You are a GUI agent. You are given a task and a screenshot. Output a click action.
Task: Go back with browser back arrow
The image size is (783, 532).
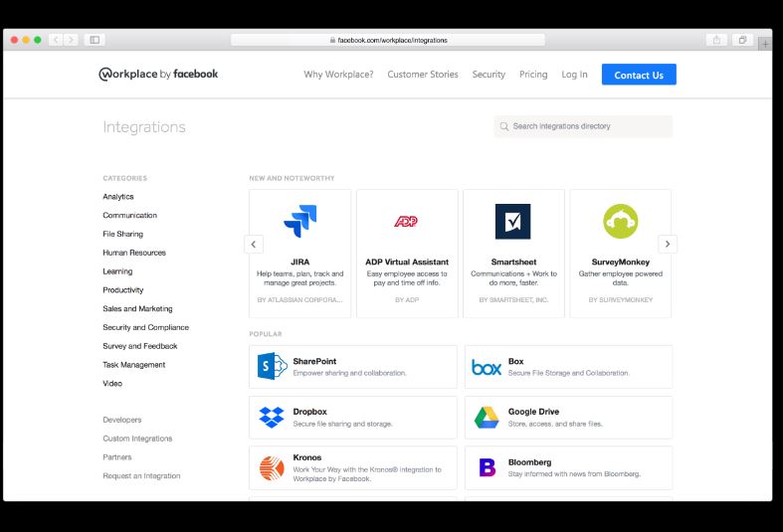(56, 40)
